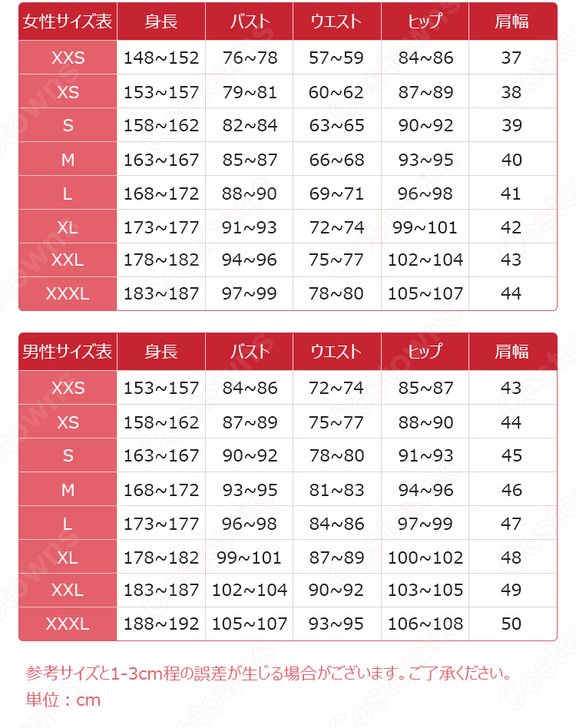The height and width of the screenshot is (728, 576).
Task: Select the 肩幅 column header in men's table
Action: 511,352
